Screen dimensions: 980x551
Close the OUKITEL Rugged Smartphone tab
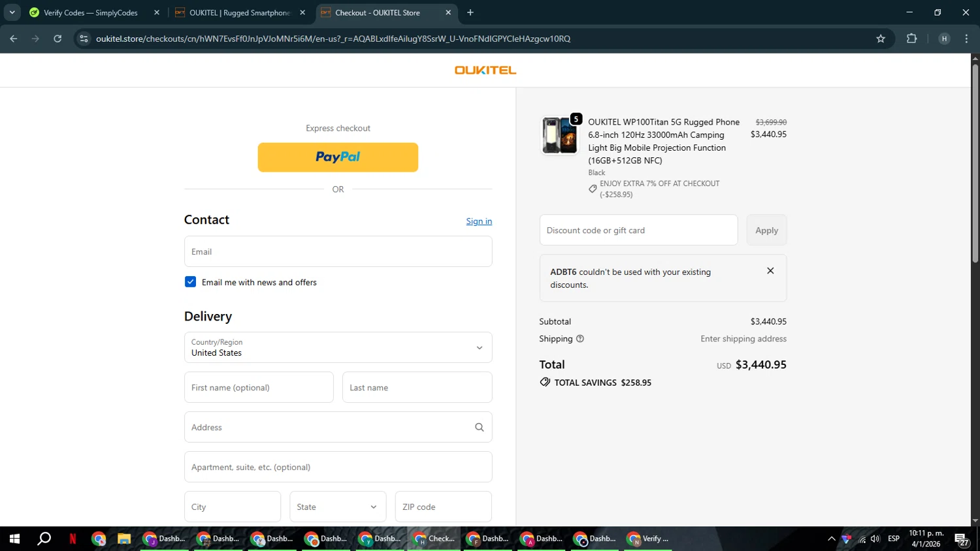click(302, 12)
